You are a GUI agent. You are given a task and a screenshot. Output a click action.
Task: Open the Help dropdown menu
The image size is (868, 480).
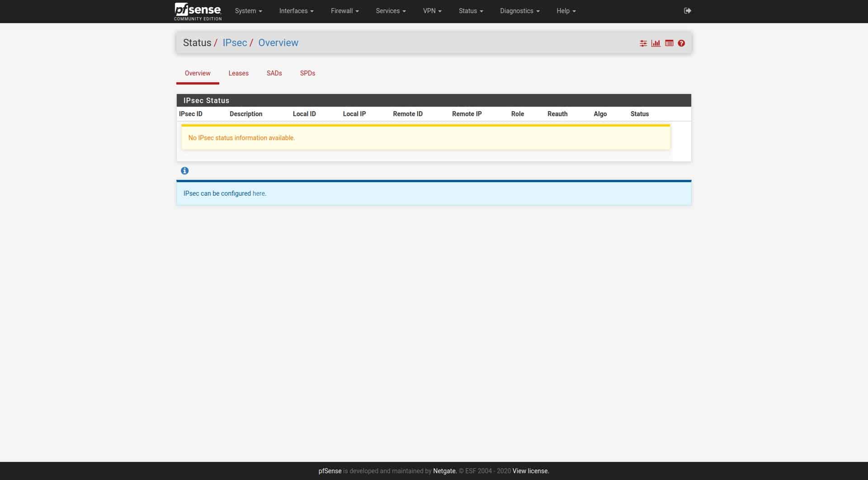[566, 11]
